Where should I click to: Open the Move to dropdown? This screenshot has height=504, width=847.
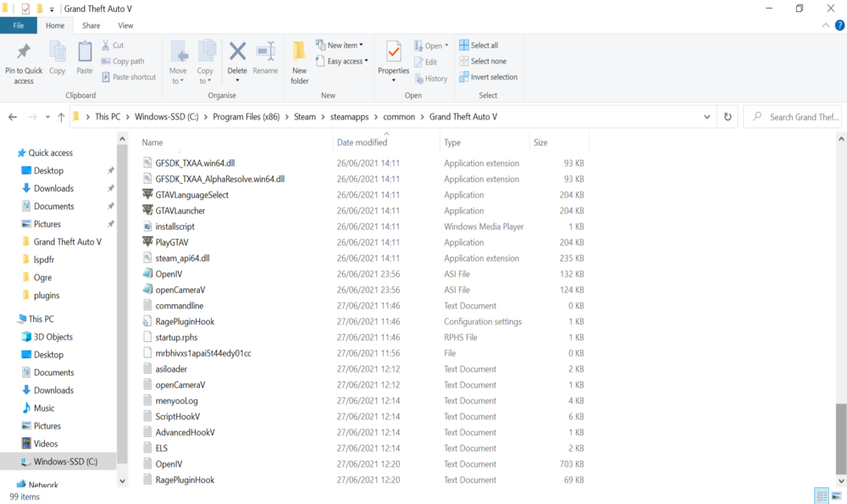coord(178,61)
